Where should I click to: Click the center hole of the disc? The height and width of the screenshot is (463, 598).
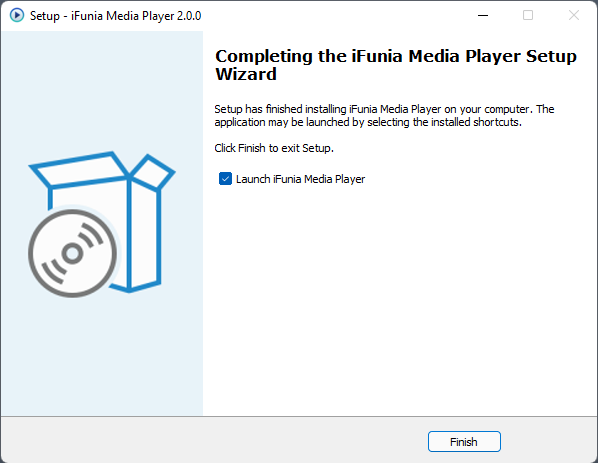72,253
